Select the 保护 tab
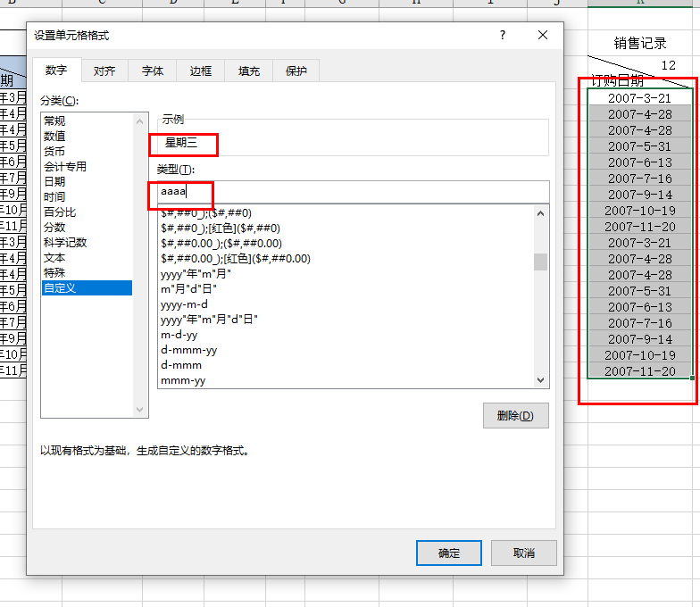 pyautogui.click(x=296, y=71)
